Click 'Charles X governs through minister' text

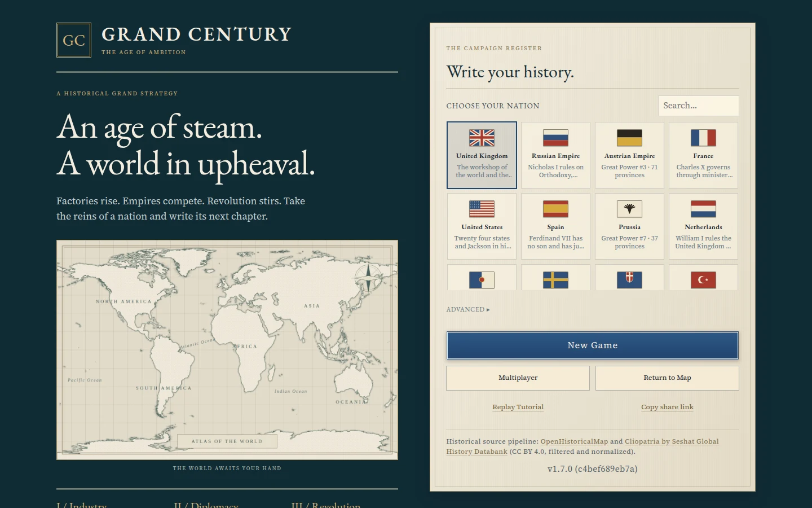(x=704, y=171)
